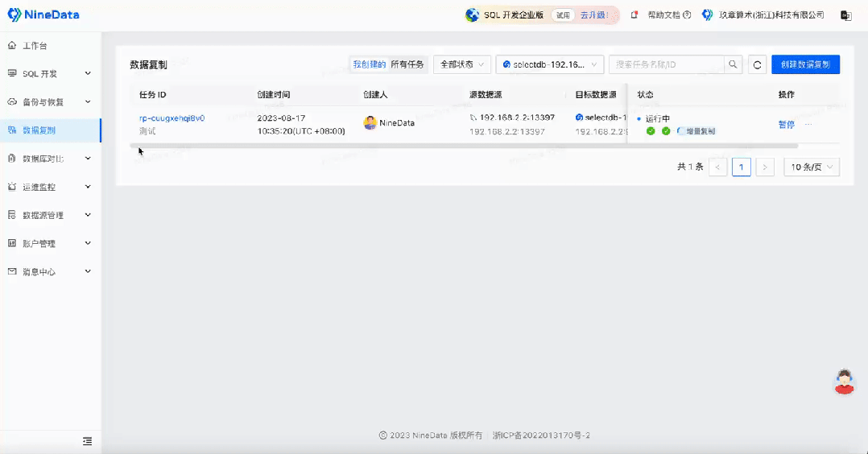
Task: Click the NineData creator avatar
Action: pos(370,123)
